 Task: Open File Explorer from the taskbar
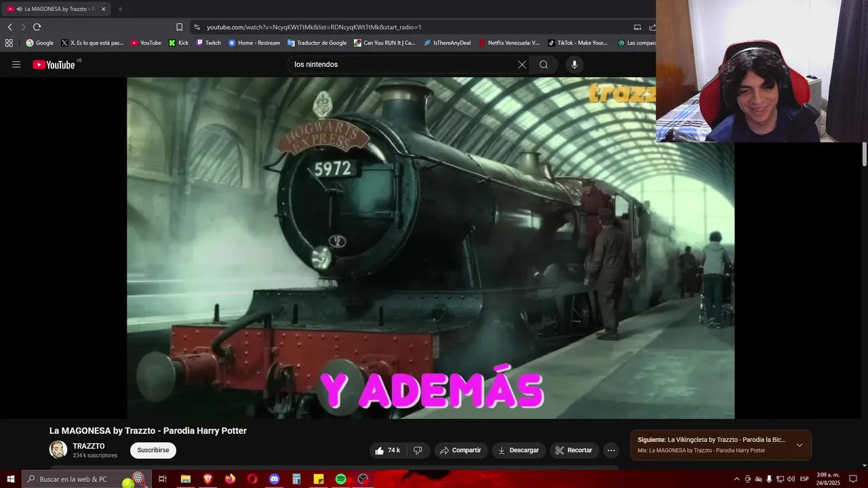coord(185,479)
